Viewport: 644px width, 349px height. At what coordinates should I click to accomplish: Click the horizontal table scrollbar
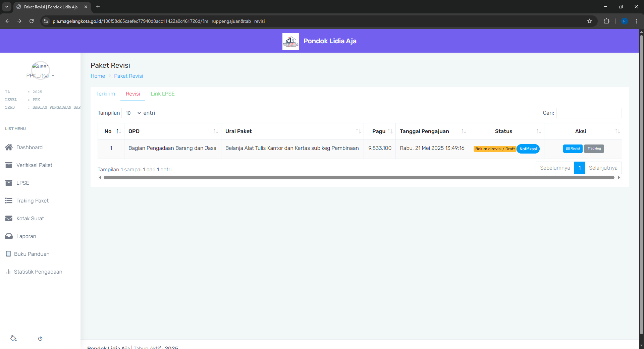click(x=359, y=178)
